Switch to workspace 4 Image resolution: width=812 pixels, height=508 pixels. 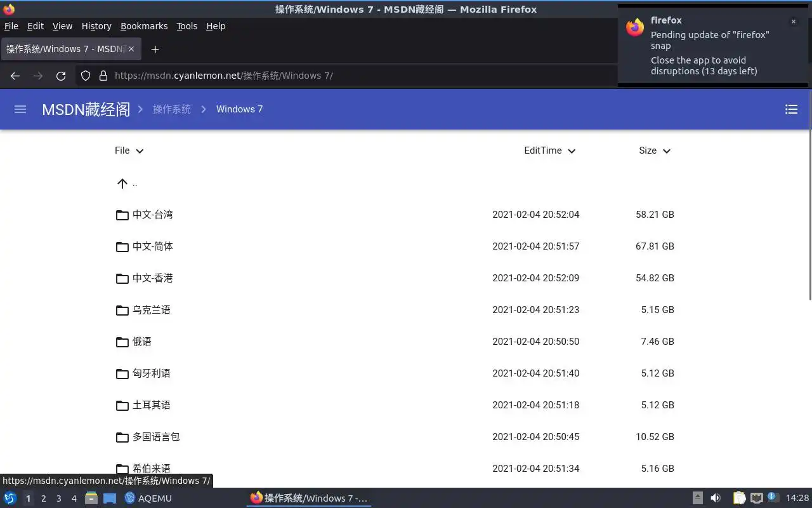74,498
